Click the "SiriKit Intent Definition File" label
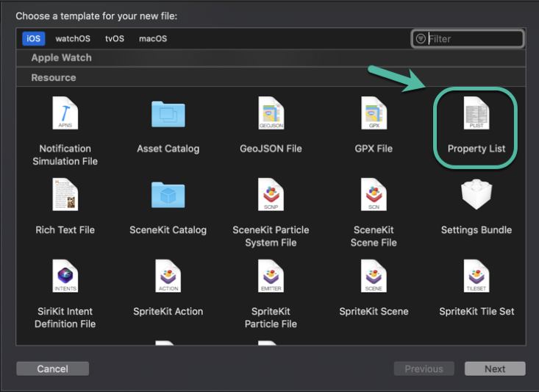Image resolution: width=539 pixels, height=392 pixels. click(x=65, y=318)
